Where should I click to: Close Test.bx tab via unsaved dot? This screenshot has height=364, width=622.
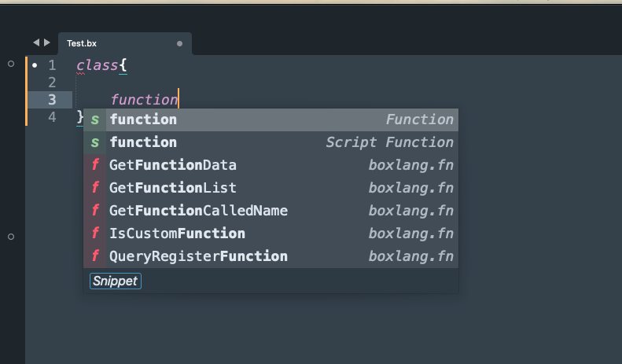click(180, 43)
